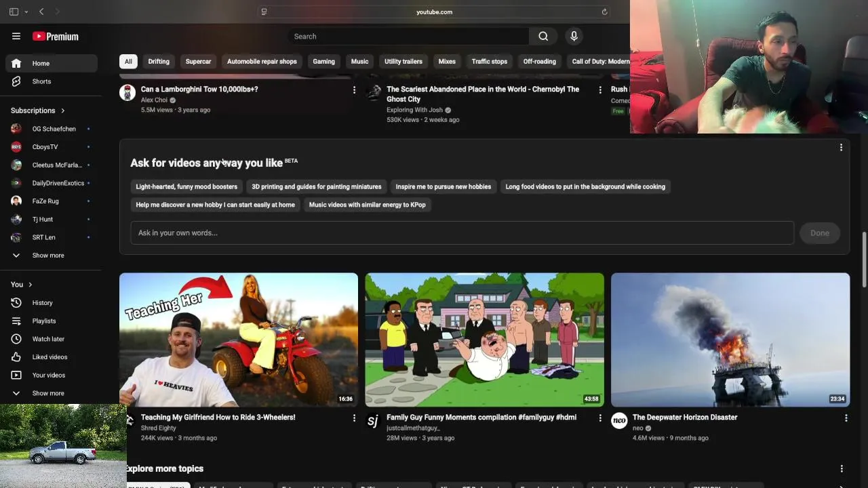The height and width of the screenshot is (488, 868).
Task: Go back with browser back arrow
Action: coord(41,12)
